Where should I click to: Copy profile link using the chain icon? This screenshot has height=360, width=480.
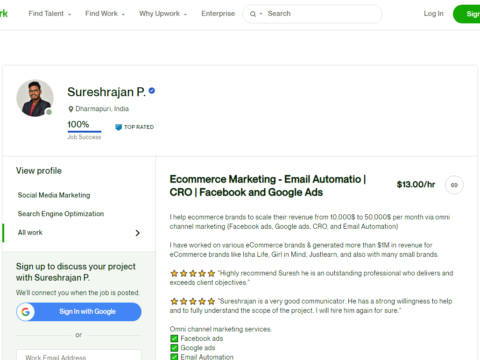pos(454,185)
